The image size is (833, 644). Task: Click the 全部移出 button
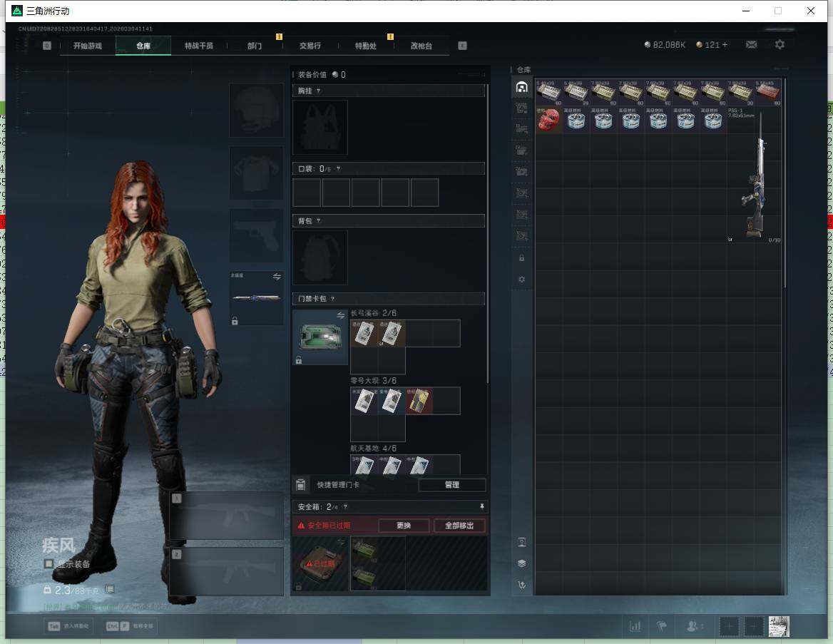(459, 526)
